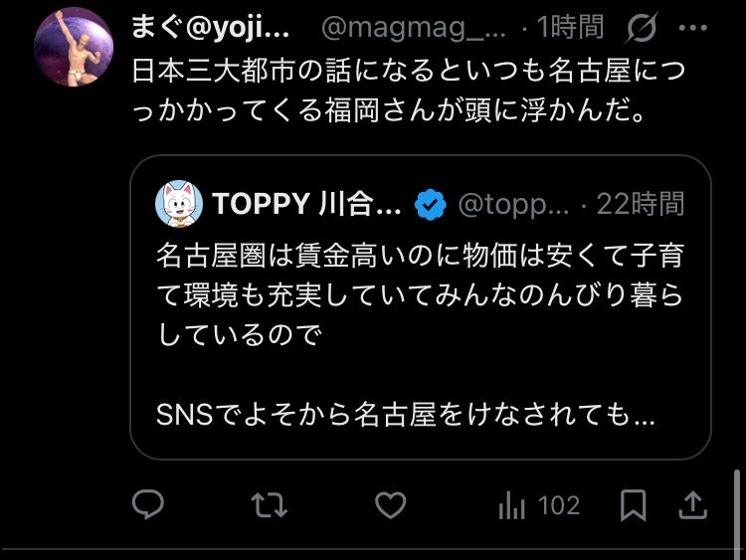
Task: Open TOPPY's cat avatar in quoted post
Action: point(179,205)
